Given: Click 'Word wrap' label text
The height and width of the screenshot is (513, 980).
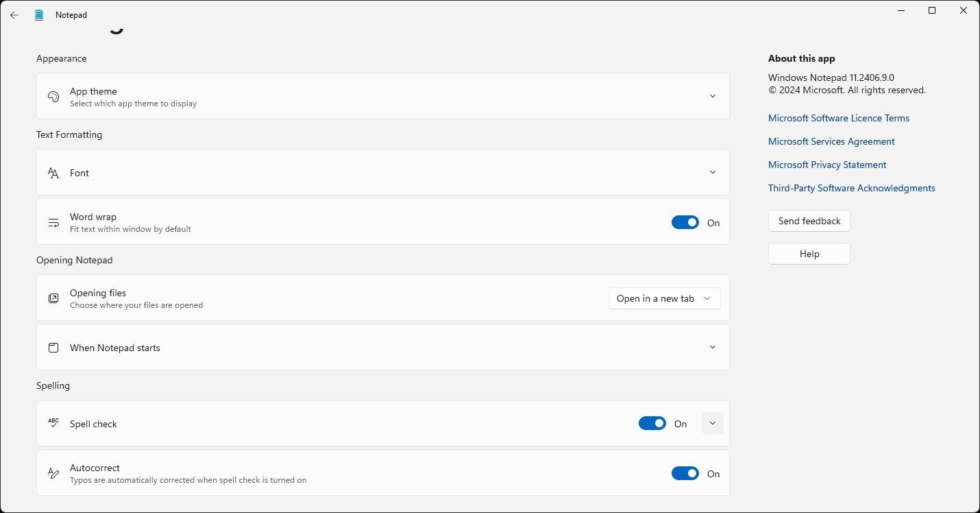Looking at the screenshot, I should pyautogui.click(x=93, y=217).
